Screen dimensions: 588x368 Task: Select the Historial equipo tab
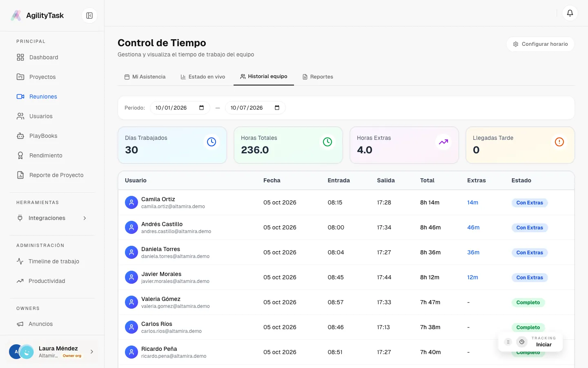[x=264, y=76]
